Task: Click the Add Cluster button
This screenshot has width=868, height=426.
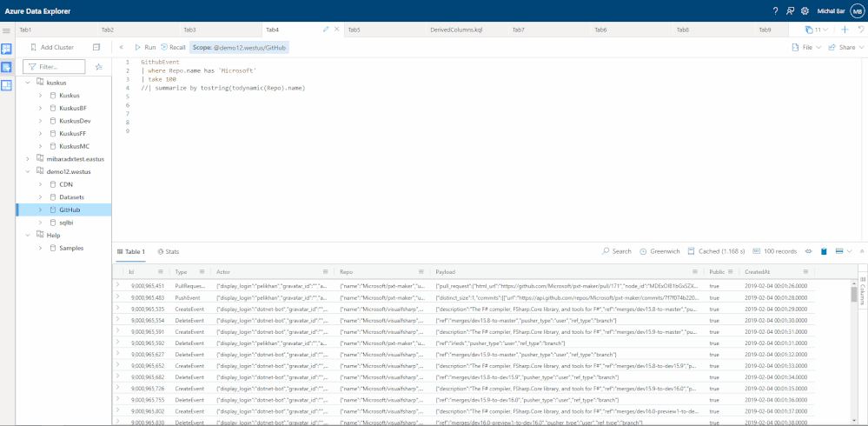Action: 51,48
